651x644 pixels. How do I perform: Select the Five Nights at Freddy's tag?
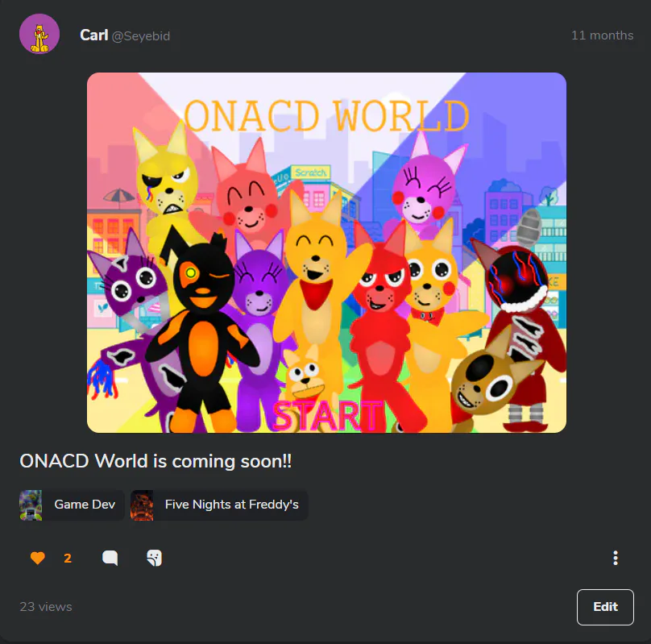click(x=219, y=505)
